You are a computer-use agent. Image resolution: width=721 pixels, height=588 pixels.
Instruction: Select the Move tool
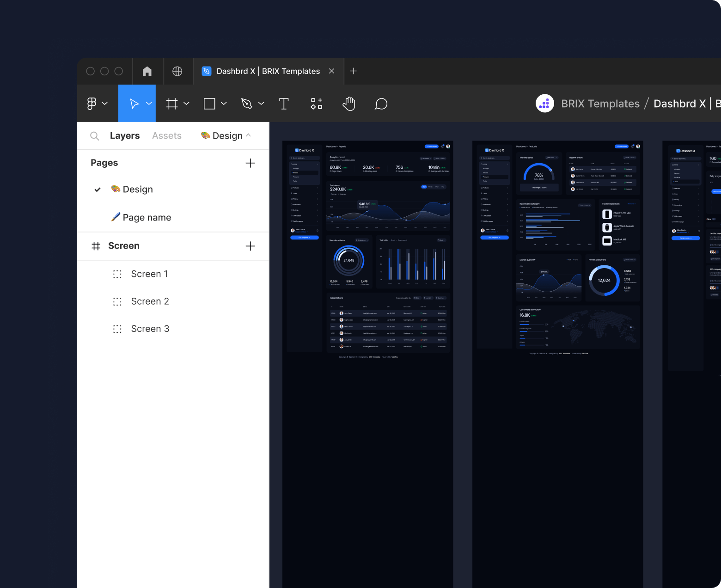[x=134, y=103]
